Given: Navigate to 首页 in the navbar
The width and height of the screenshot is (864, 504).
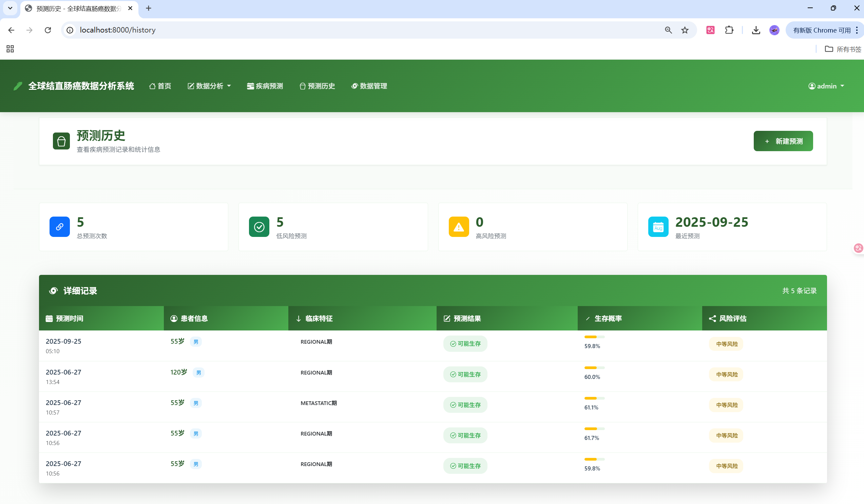Looking at the screenshot, I should pos(160,86).
